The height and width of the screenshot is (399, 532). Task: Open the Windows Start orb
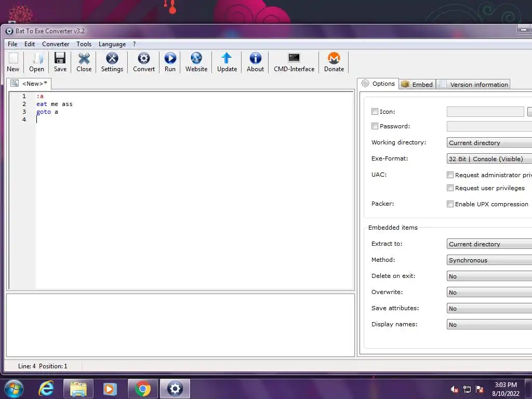point(14,389)
